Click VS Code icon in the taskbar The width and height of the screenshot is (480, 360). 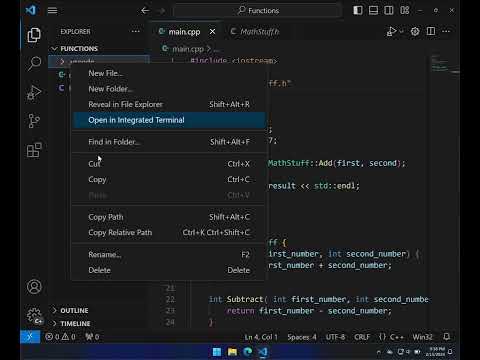(x=263, y=352)
